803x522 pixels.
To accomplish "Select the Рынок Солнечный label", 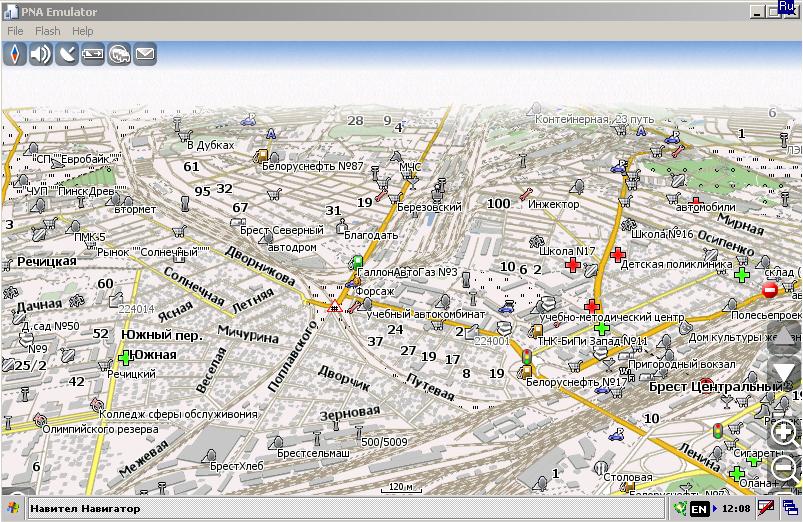I will coord(153,252).
